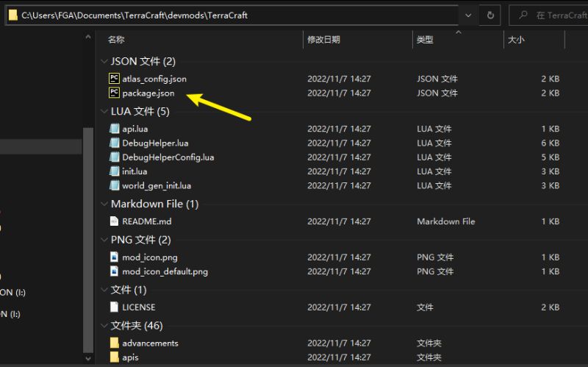Click the atlas_config.json file icon
Screen dimensions: 588x367
pyautogui.click(x=114, y=79)
